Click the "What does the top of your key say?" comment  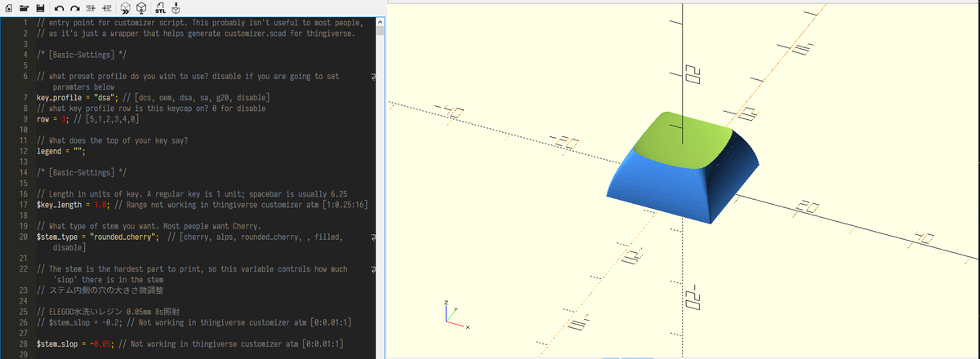(x=114, y=140)
